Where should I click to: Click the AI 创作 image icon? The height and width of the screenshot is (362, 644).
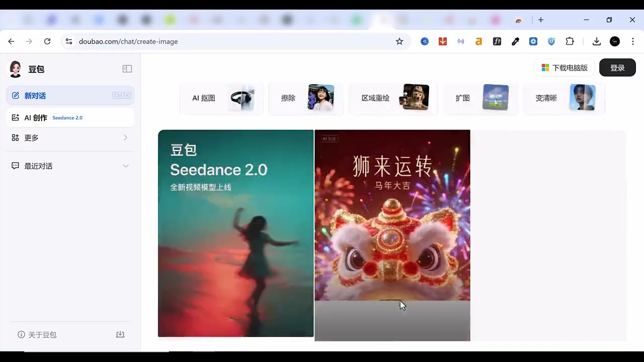16,117
